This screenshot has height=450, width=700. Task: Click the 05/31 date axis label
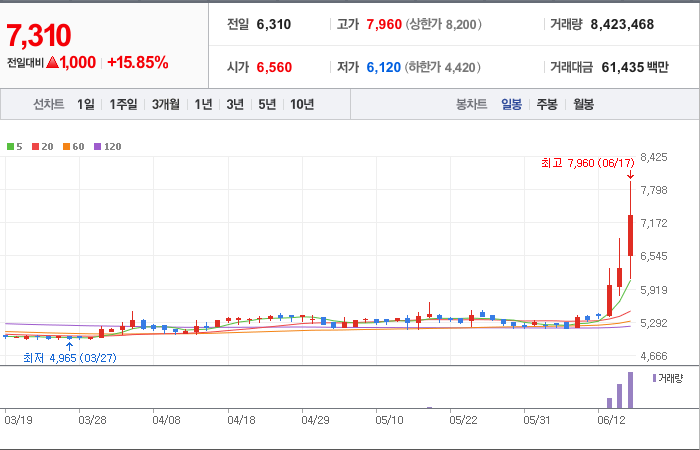pyautogui.click(x=538, y=420)
